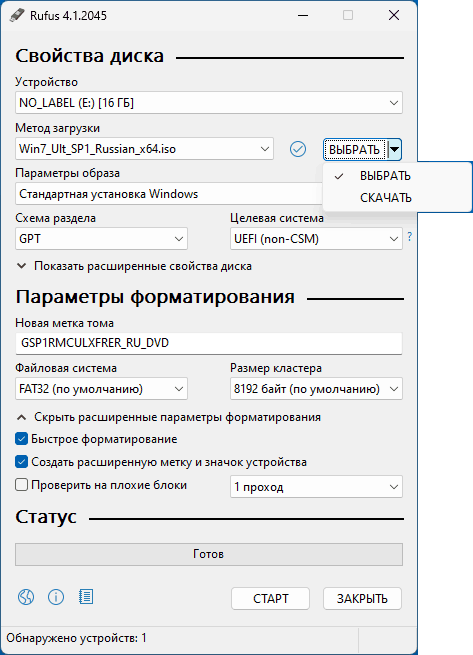Enable Проверить на плохие блоки checkbox
This screenshot has width=473, height=655.
click(21, 485)
